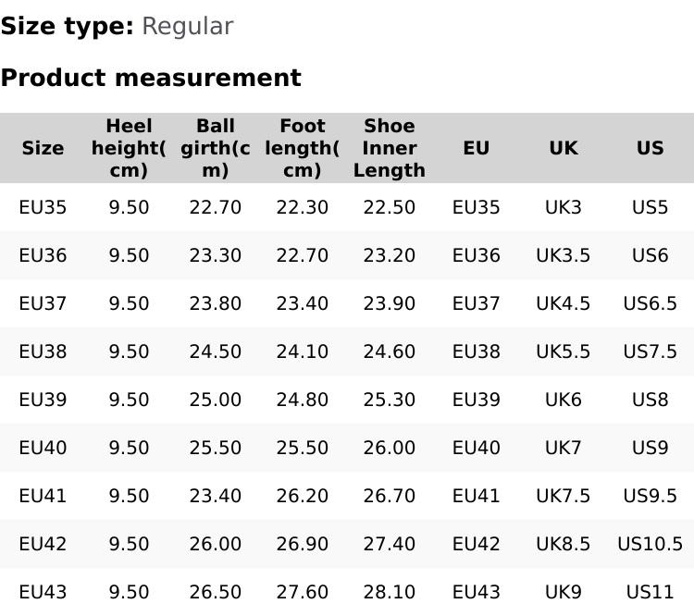Select the UK9 cell
Screen dimensions: 694x616
click(563, 592)
